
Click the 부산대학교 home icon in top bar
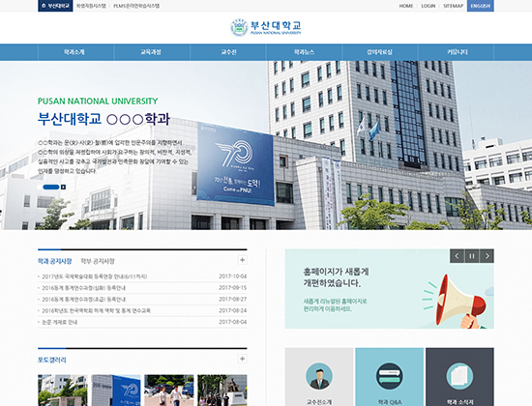coord(55,6)
